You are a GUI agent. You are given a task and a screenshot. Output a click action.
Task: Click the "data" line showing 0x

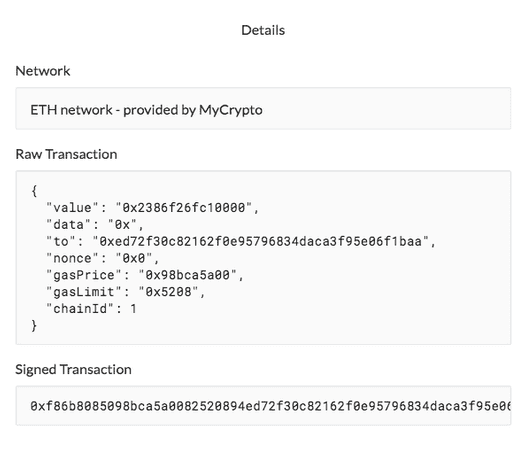point(95,225)
